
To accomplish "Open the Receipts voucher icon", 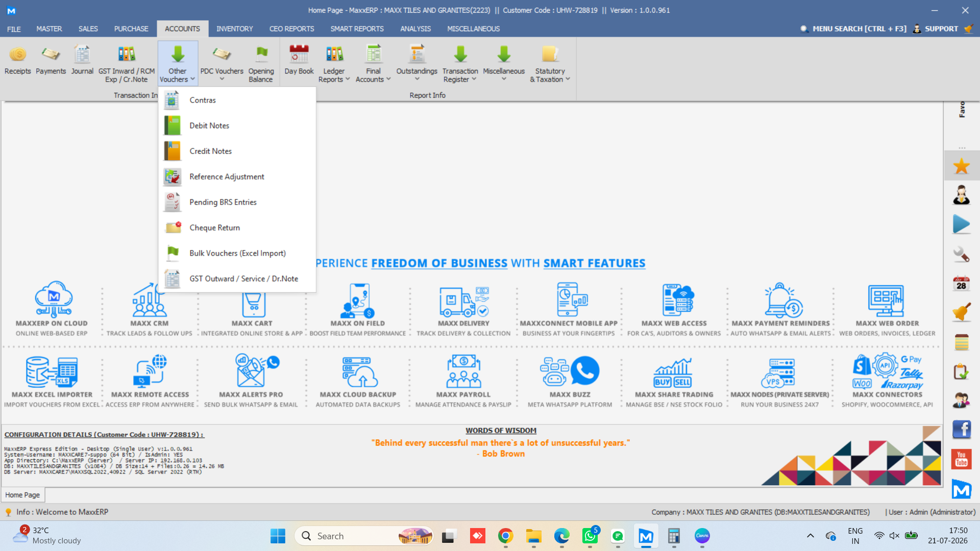I will click(x=18, y=54).
